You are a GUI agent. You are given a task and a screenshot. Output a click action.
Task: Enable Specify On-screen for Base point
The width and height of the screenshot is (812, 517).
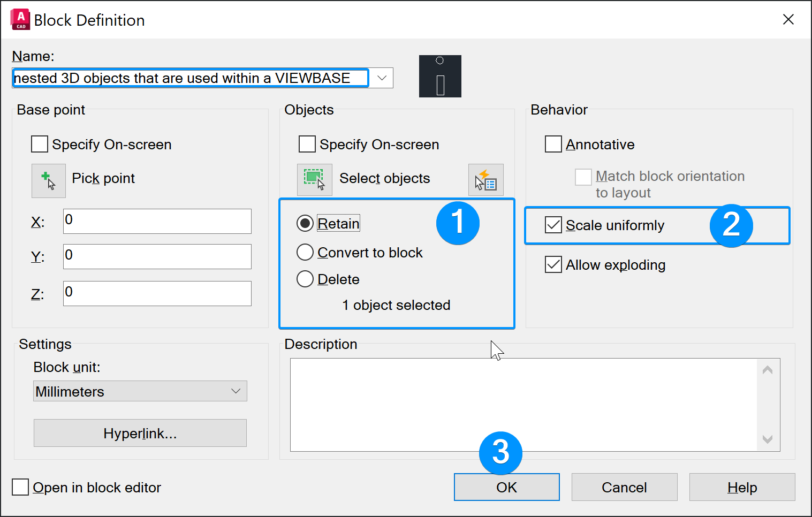click(x=40, y=145)
